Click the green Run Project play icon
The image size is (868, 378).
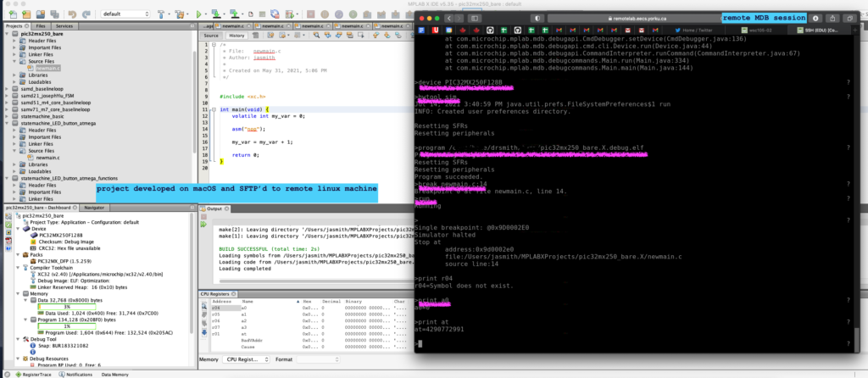(198, 14)
